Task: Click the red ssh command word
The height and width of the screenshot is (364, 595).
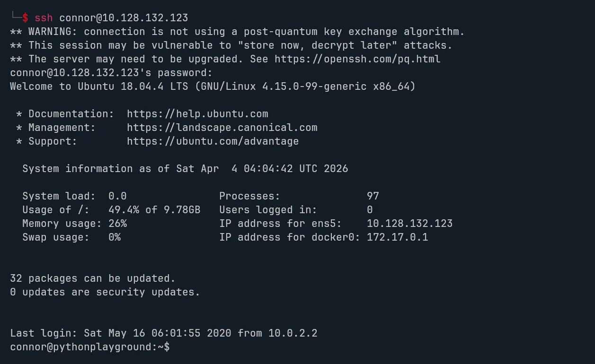Action: coord(44,18)
